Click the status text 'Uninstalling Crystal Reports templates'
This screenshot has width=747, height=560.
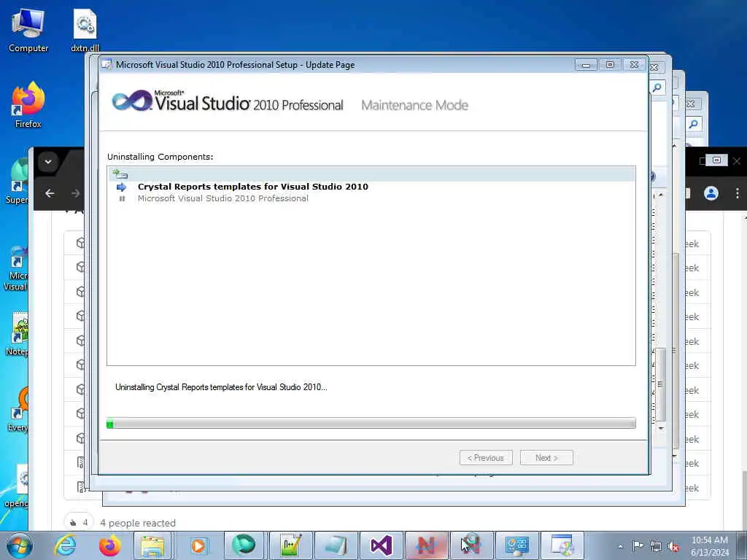point(221,387)
